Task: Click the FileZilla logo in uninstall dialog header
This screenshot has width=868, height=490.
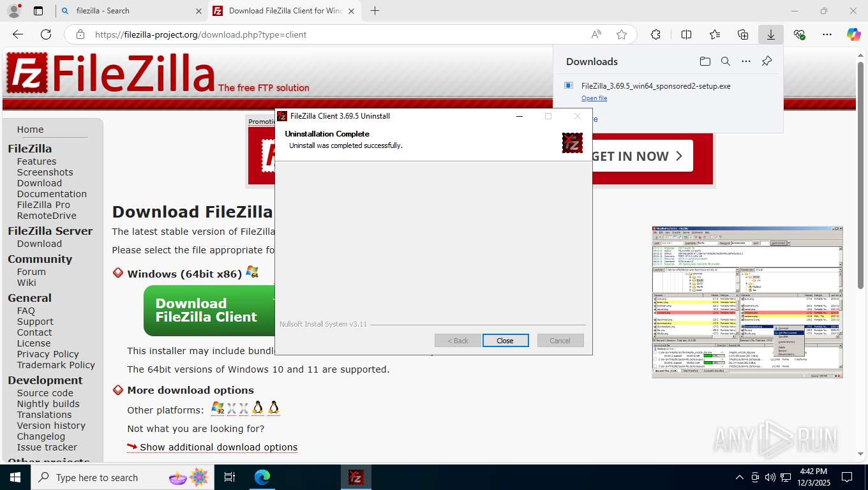Action: [572, 143]
